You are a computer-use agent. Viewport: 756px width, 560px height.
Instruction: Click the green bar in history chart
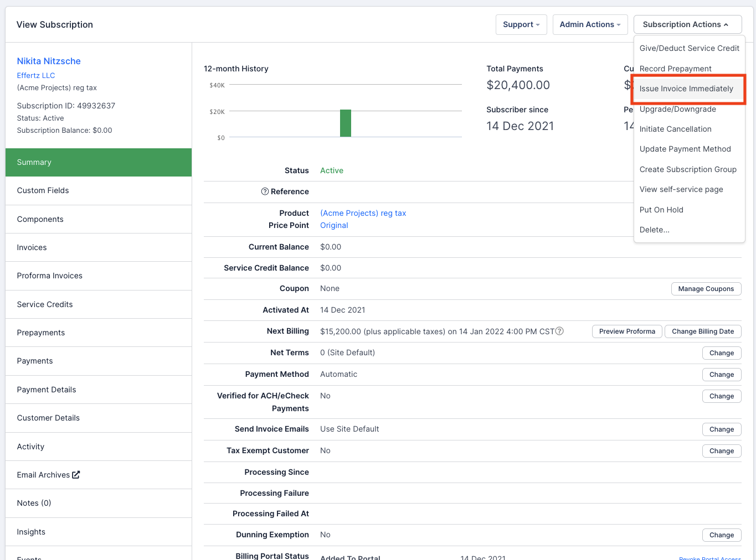pos(346,123)
